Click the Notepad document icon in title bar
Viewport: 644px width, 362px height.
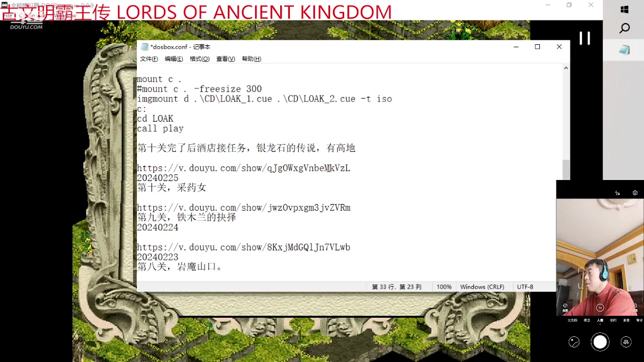click(x=145, y=47)
